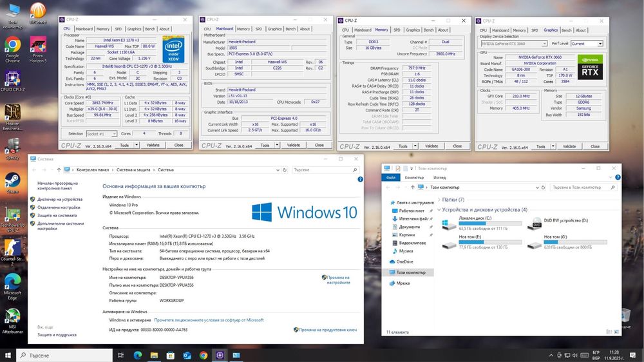Viewport: 644px width, 362px height.
Task: Click Tools button in CPU-Z Memory window
Action: [403, 146]
